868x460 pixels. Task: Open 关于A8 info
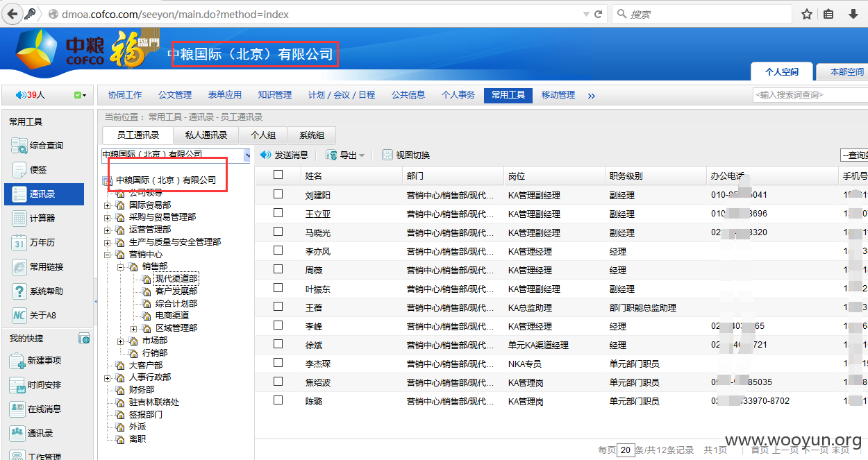click(34, 315)
